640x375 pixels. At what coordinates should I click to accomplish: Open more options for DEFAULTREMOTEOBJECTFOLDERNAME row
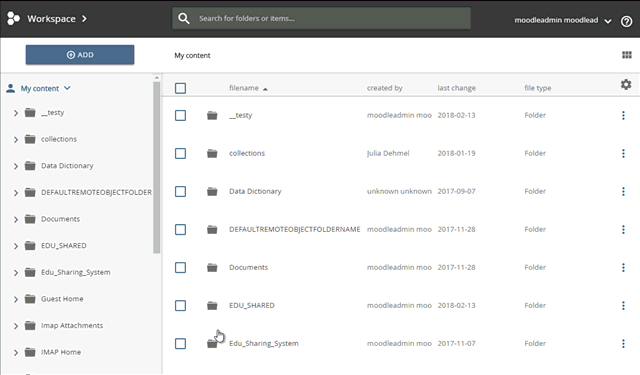[x=623, y=229]
